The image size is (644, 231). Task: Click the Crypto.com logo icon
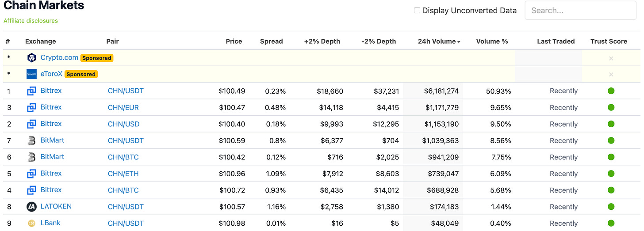point(31,58)
